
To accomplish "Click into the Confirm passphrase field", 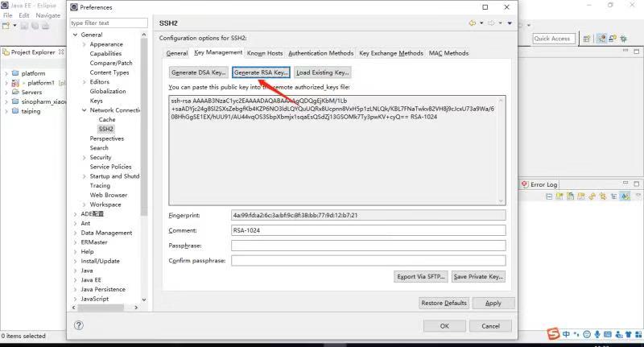I will [x=369, y=260].
